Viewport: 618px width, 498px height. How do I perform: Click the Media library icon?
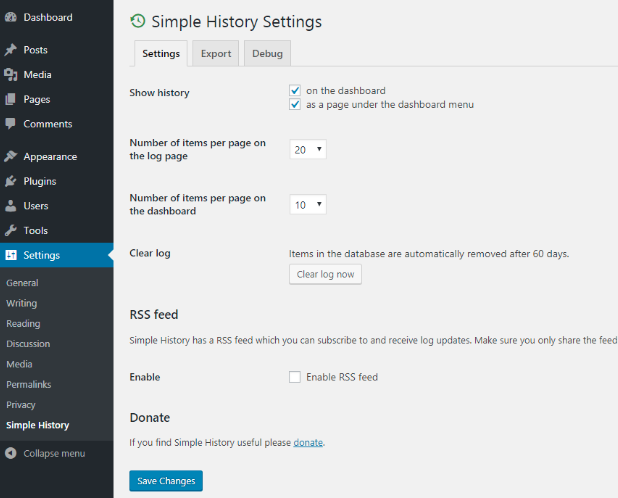(11, 75)
